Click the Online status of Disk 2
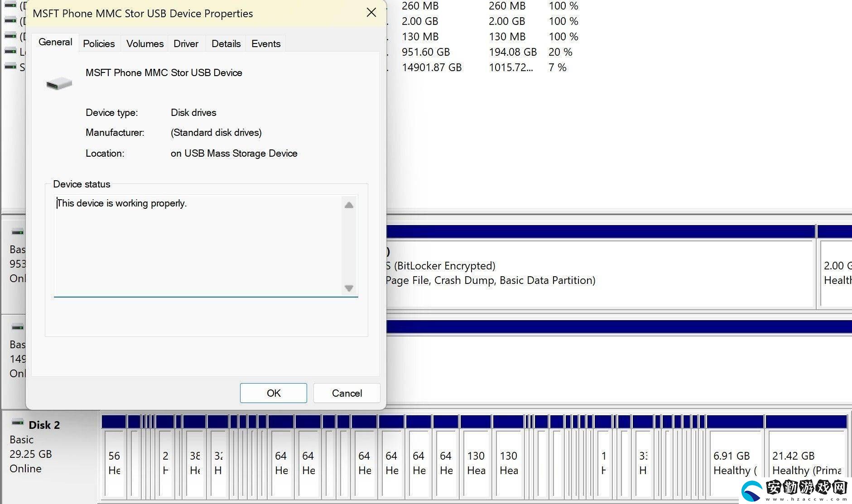852x504 pixels. (25, 468)
